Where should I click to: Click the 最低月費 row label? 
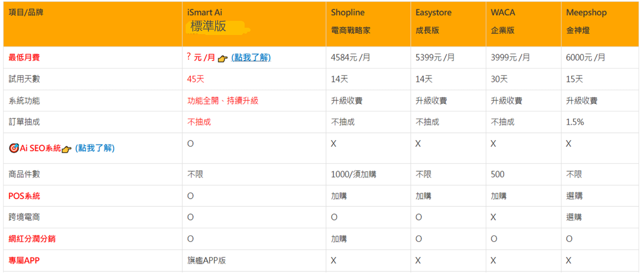click(24, 58)
